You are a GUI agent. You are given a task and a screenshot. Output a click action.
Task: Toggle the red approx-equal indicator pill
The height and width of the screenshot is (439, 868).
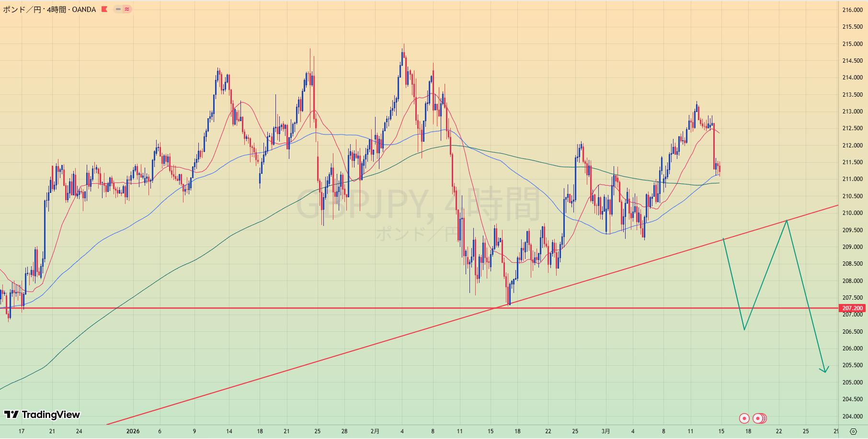click(127, 9)
